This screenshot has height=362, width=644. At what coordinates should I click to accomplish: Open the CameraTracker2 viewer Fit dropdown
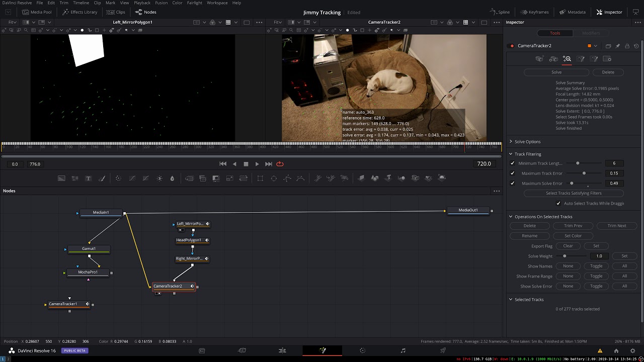point(277,22)
